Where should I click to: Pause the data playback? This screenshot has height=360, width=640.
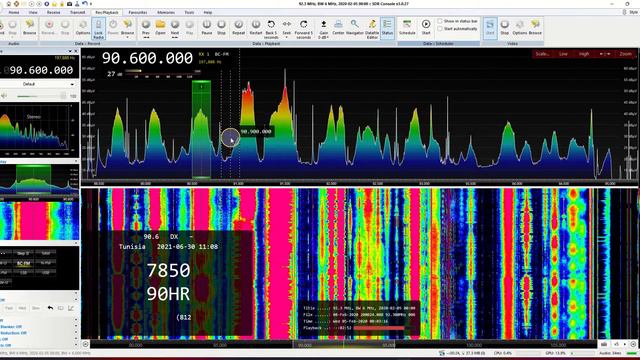click(x=207, y=27)
